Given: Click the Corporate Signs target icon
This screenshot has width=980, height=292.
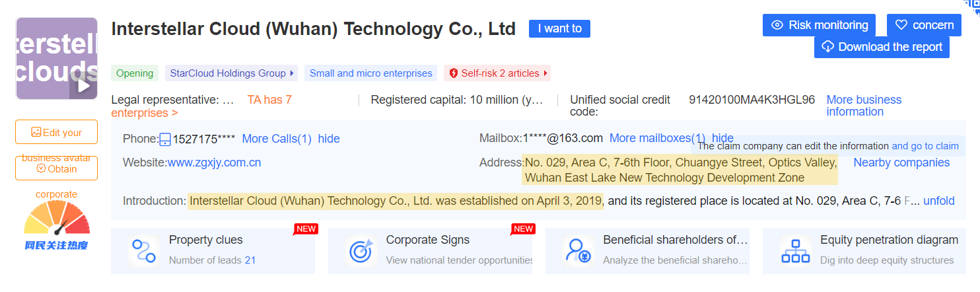Looking at the screenshot, I should [x=361, y=251].
